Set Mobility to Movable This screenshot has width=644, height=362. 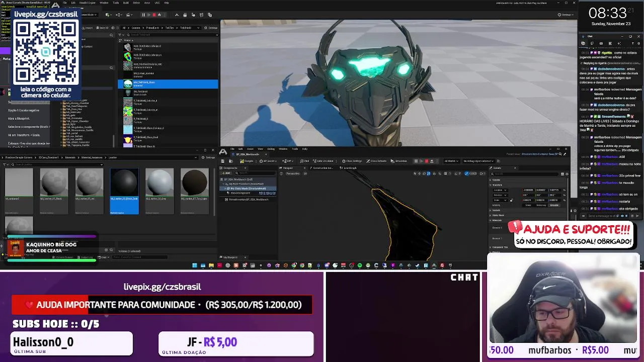tap(554, 205)
